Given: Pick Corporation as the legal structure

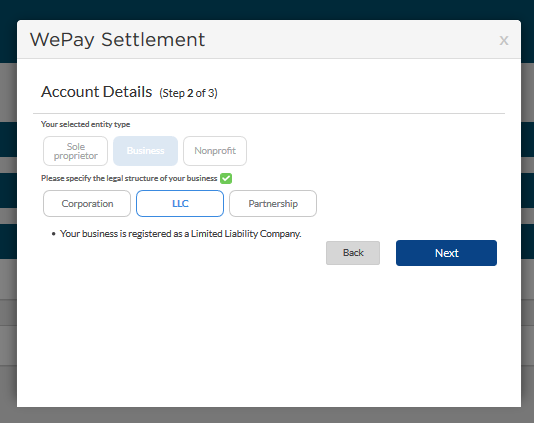Looking at the screenshot, I should (87, 204).
